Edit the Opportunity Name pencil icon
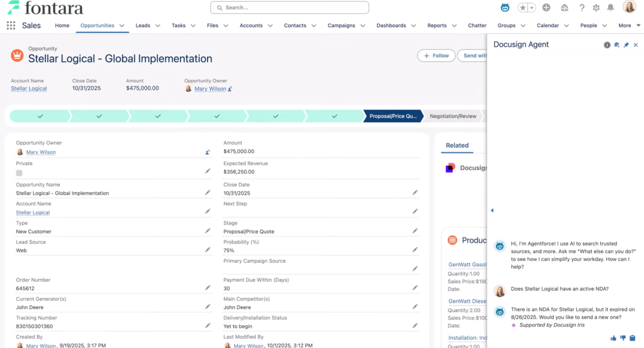Image resolution: width=644 pixels, height=348 pixels. [208, 192]
